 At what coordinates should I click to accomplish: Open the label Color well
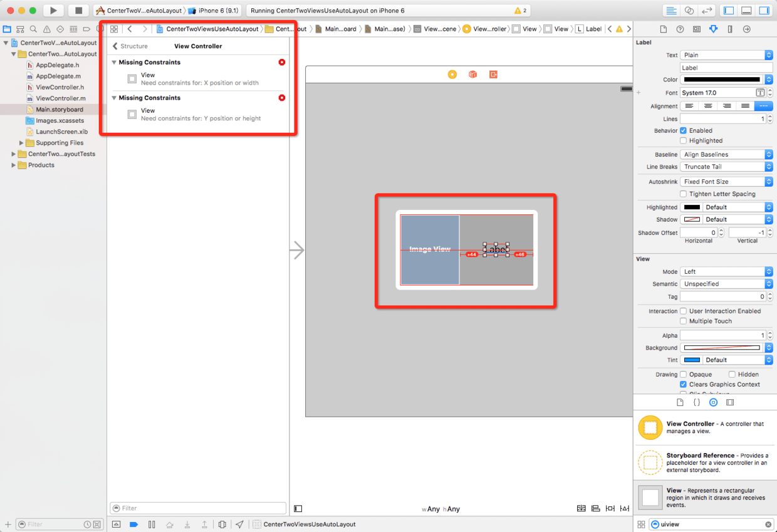pos(721,80)
